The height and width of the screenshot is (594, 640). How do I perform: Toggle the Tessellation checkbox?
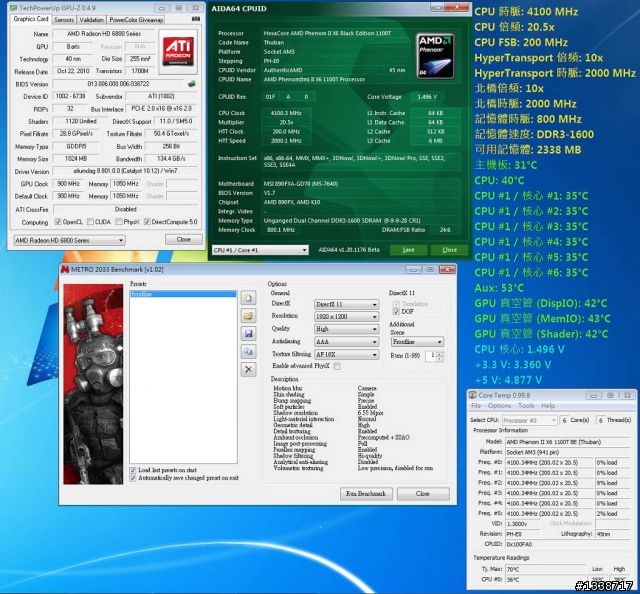tap(396, 304)
